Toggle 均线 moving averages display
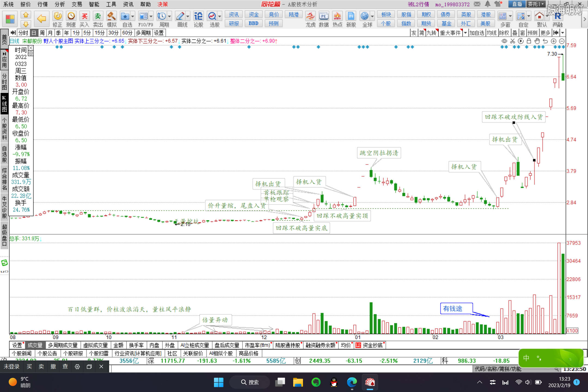Viewport: 588px width, 392px height. [492, 33]
